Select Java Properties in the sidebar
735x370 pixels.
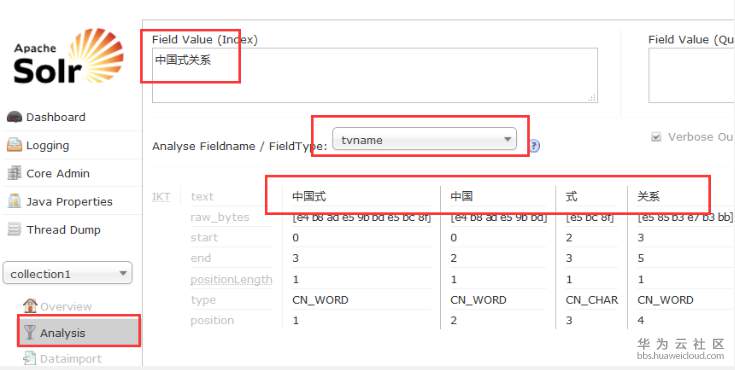[69, 202]
